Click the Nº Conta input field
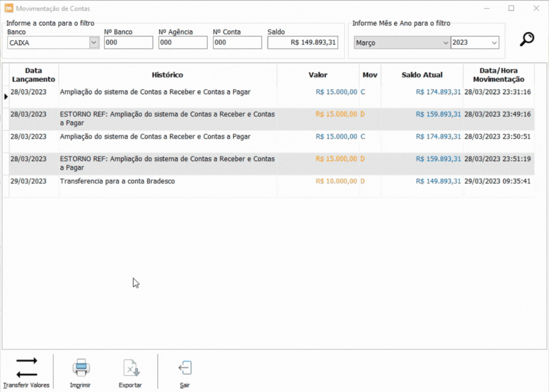The width and height of the screenshot is (549, 392). [238, 42]
